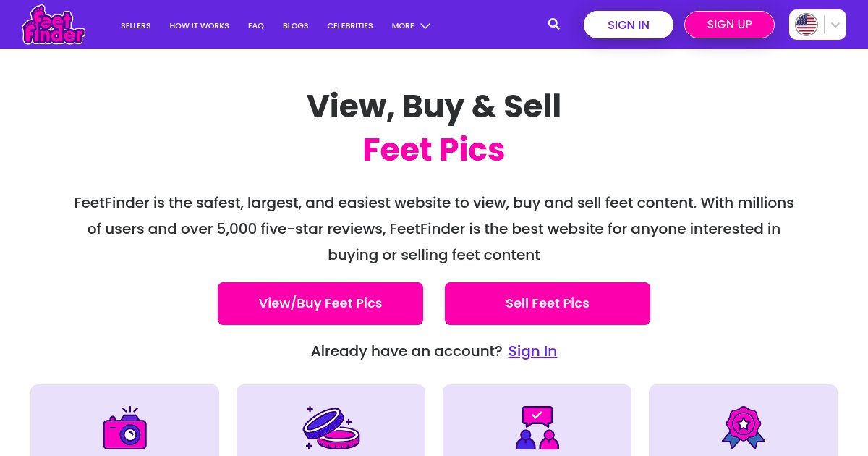Image resolution: width=868 pixels, height=456 pixels.
Task: Open the FAQ page
Action: coord(255,25)
